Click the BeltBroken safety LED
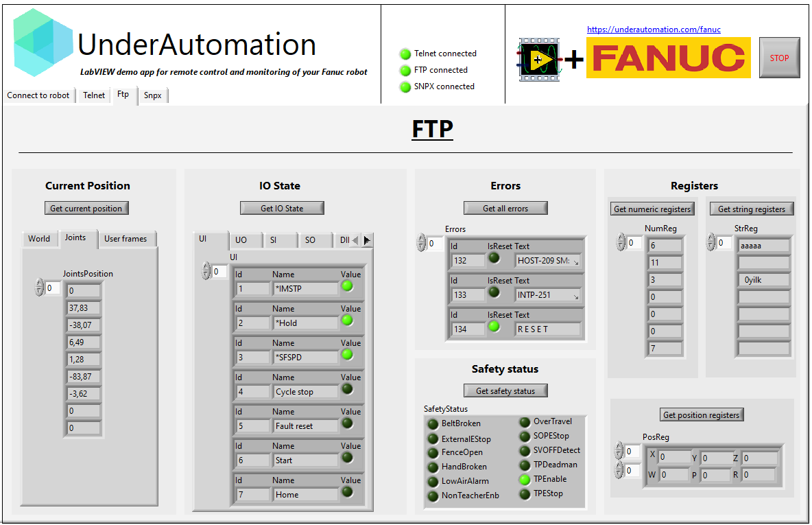This screenshot has width=812, height=525. pyautogui.click(x=433, y=424)
